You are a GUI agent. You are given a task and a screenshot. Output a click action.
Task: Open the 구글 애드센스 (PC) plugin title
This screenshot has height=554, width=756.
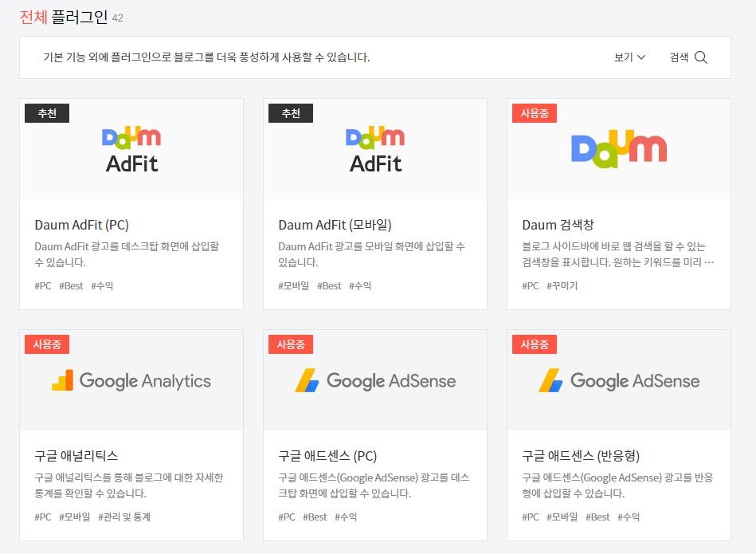tap(327, 456)
